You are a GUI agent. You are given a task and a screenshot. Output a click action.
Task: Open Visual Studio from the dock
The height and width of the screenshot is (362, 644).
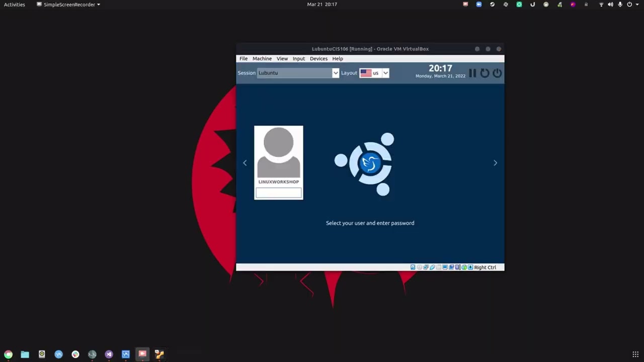[109, 354]
